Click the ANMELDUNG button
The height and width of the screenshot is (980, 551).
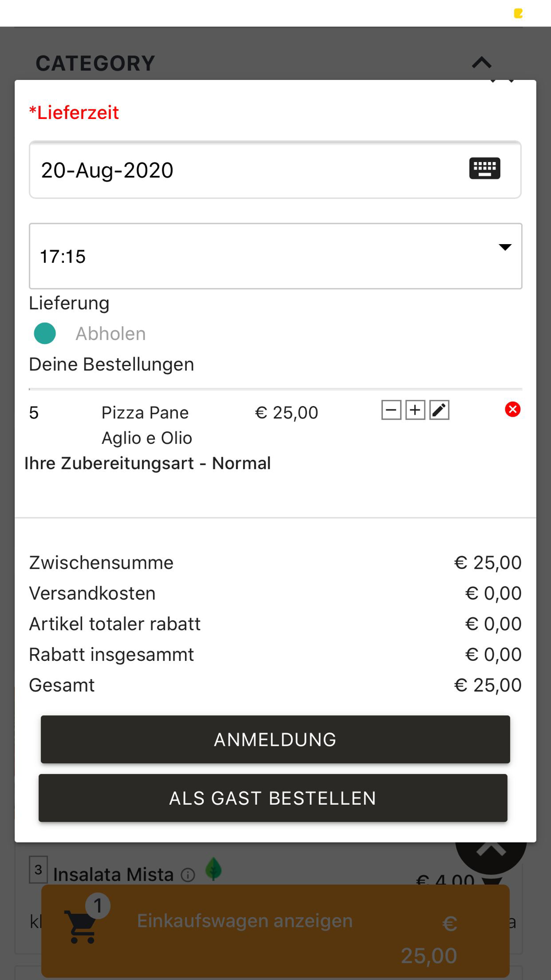(x=275, y=739)
